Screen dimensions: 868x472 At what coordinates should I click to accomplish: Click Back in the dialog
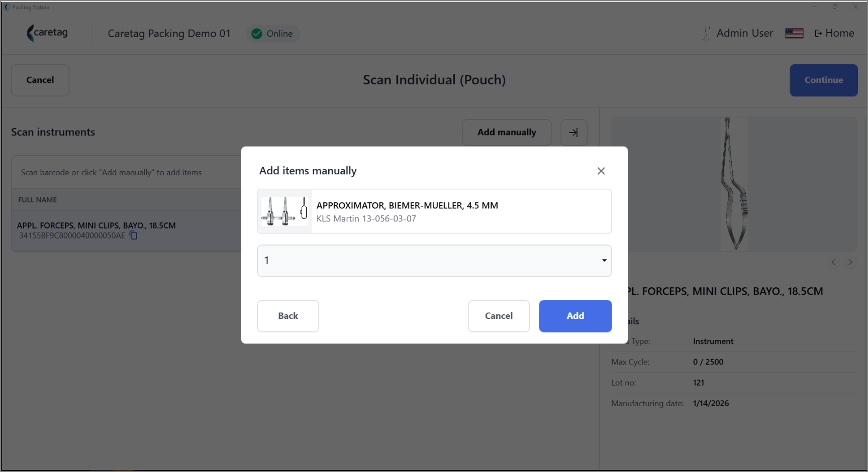click(x=288, y=316)
